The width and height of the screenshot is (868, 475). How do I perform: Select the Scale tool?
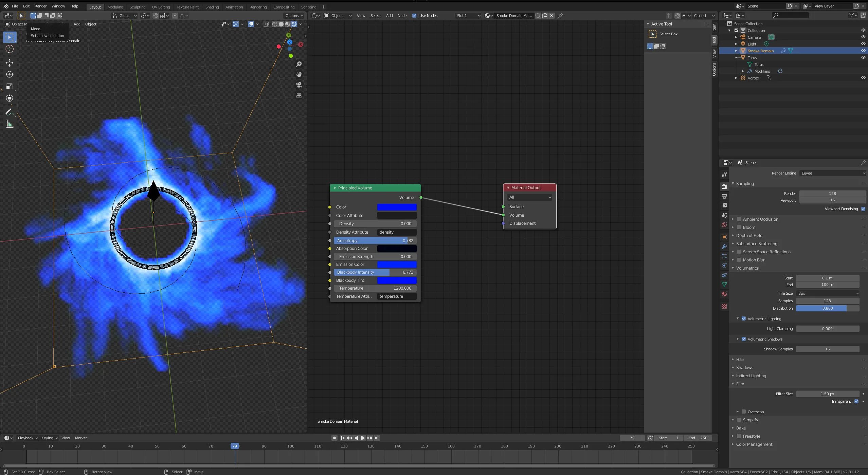(10, 86)
